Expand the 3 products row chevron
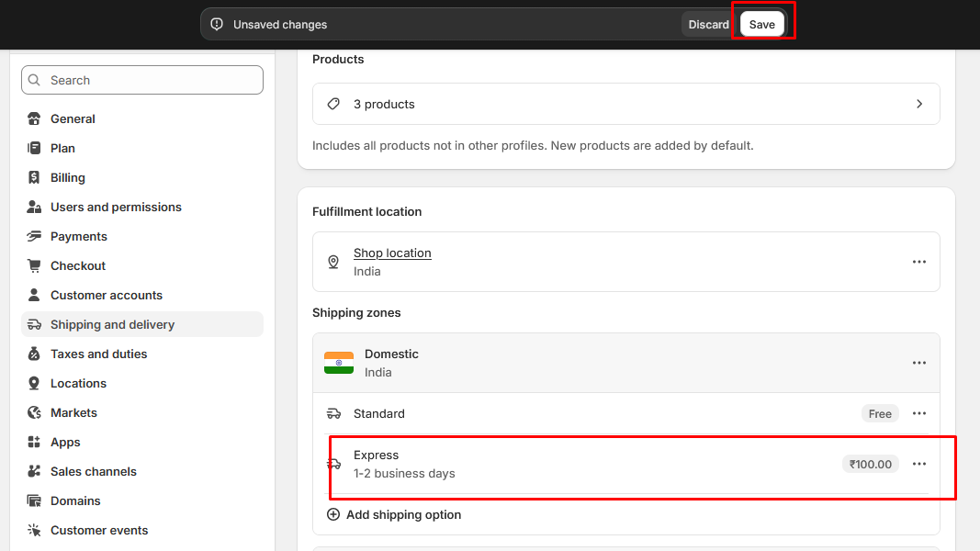The height and width of the screenshot is (551, 980). click(919, 104)
